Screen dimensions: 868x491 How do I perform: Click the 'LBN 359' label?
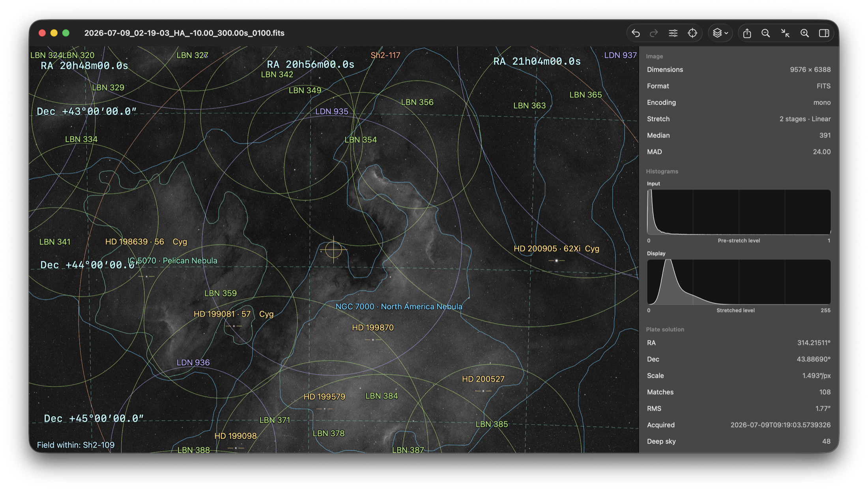pos(221,293)
